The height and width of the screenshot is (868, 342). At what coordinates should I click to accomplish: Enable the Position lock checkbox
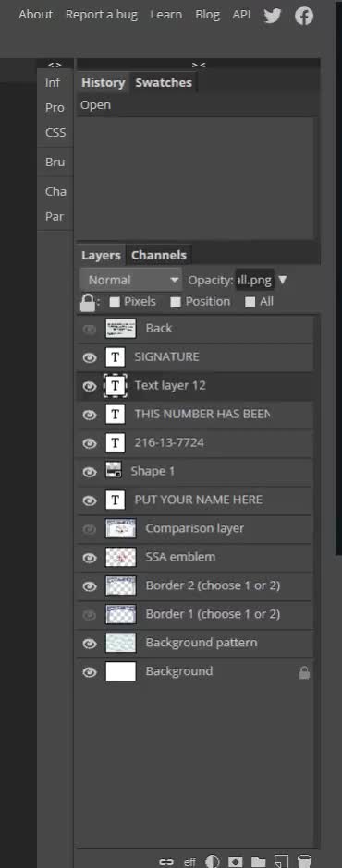coord(176,302)
